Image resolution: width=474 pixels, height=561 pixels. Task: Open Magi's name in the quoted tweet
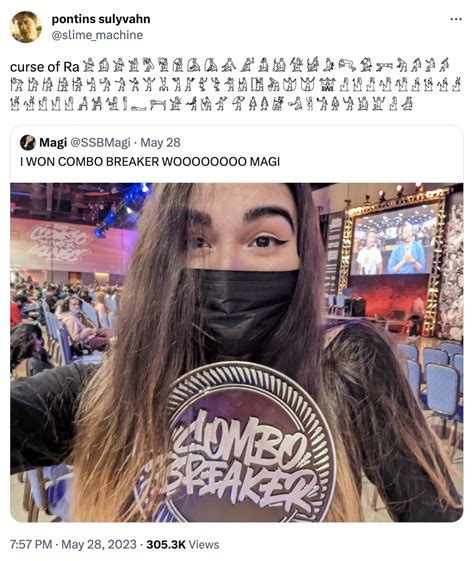tap(53, 143)
